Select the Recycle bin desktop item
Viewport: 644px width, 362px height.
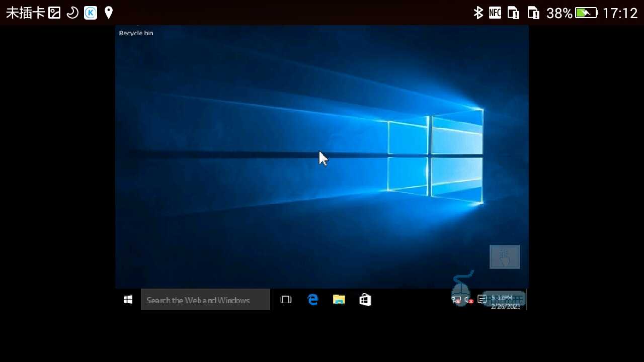[136, 33]
